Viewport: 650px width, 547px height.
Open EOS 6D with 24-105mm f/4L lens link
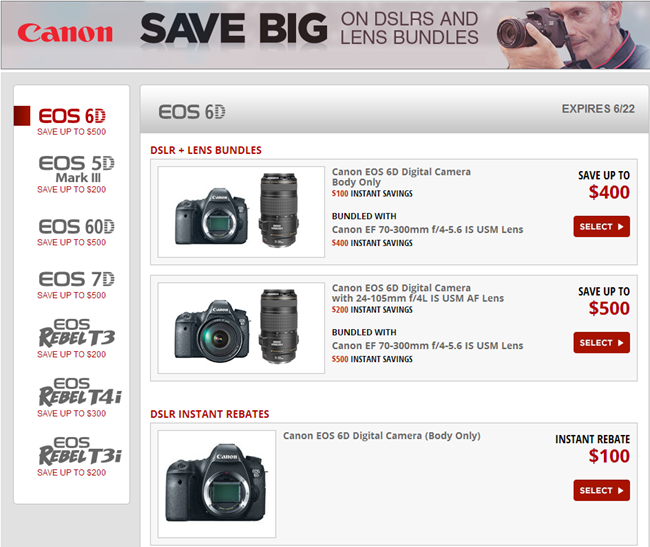[417, 293]
